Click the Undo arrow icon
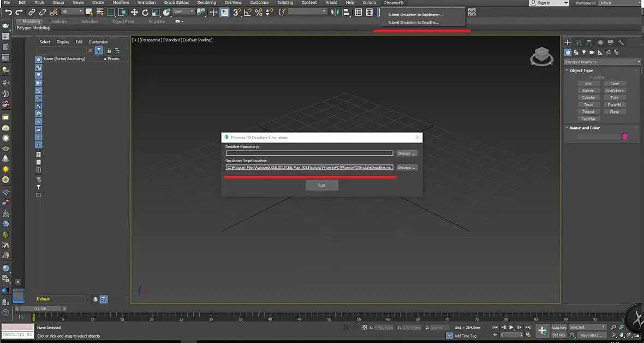Screen dimensions: 644x343 8,13
